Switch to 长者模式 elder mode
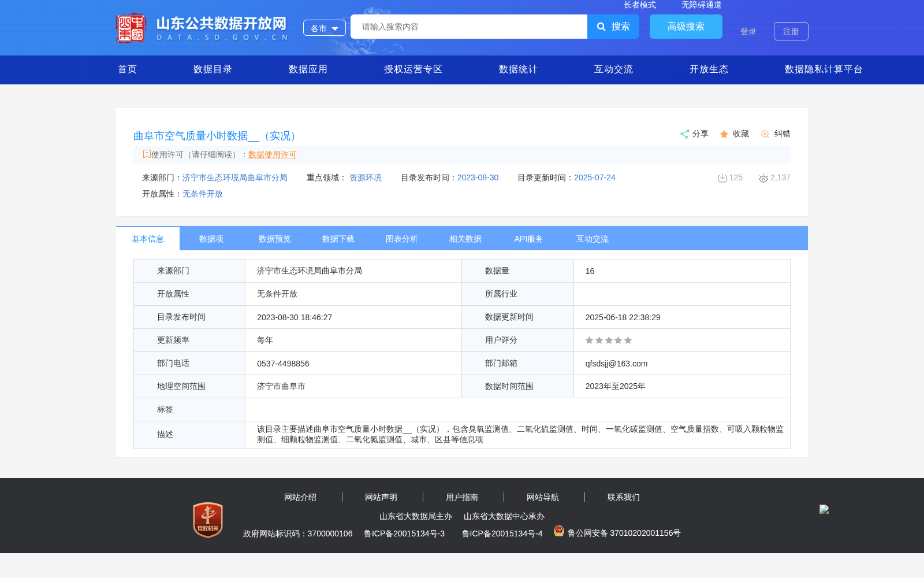Viewport: 924px width, 578px height. click(x=640, y=5)
